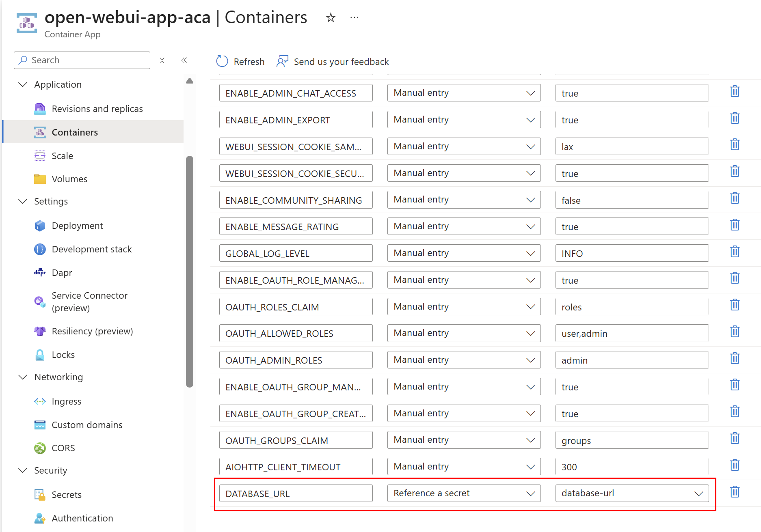Open the more options ellipsis in header
The width and height of the screenshot is (761, 532).
[354, 18]
